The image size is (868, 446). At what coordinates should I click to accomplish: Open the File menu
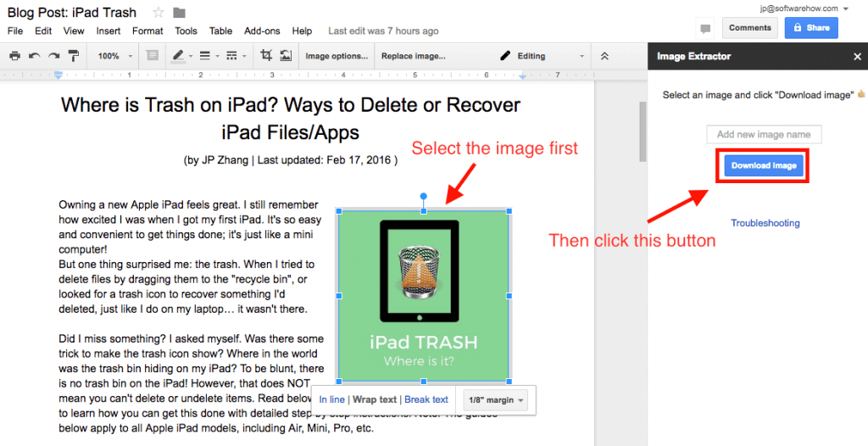click(15, 31)
